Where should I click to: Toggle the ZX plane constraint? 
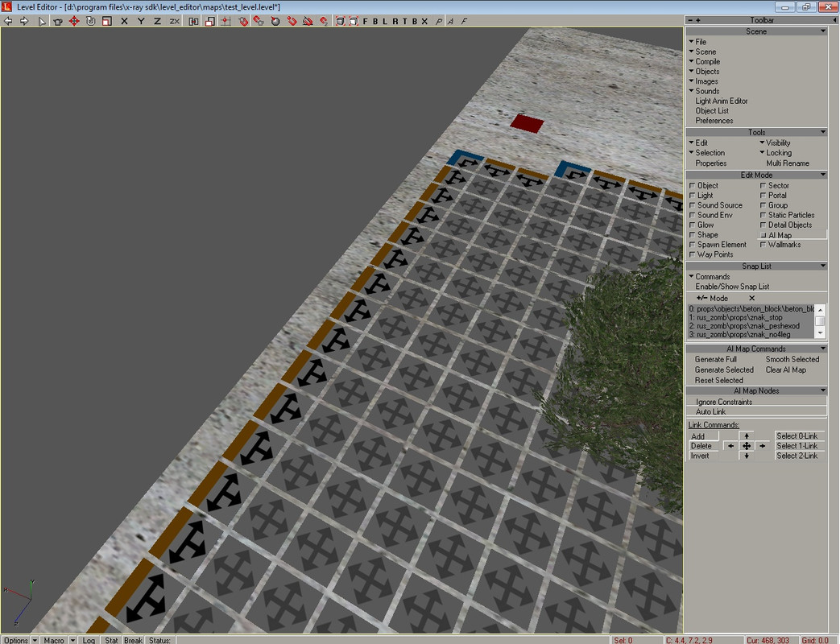[x=174, y=21]
